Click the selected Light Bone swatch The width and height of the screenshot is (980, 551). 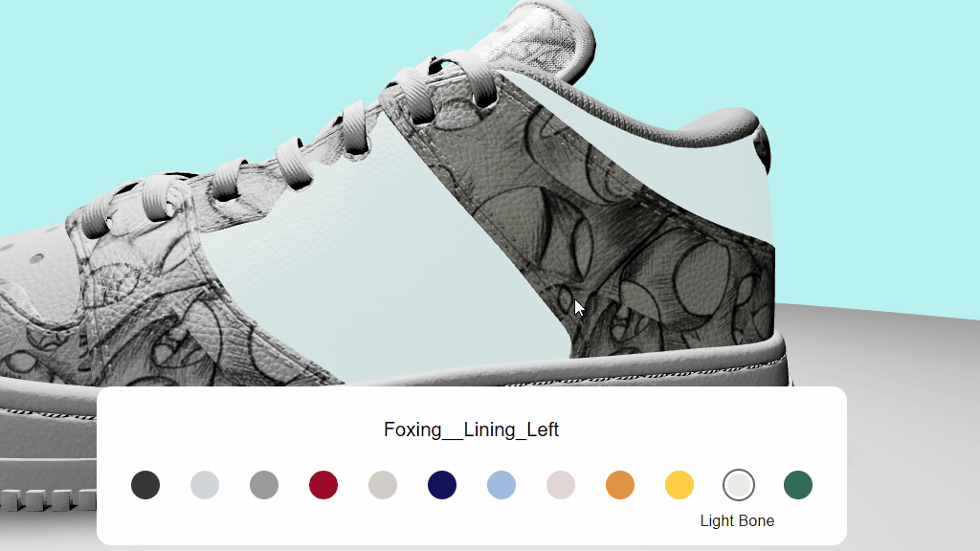pos(739,485)
